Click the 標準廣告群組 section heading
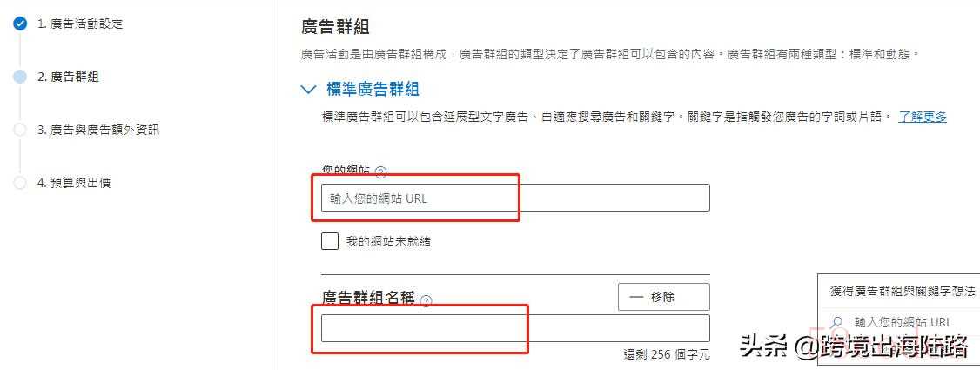Image resolution: width=980 pixels, height=370 pixels. (373, 89)
